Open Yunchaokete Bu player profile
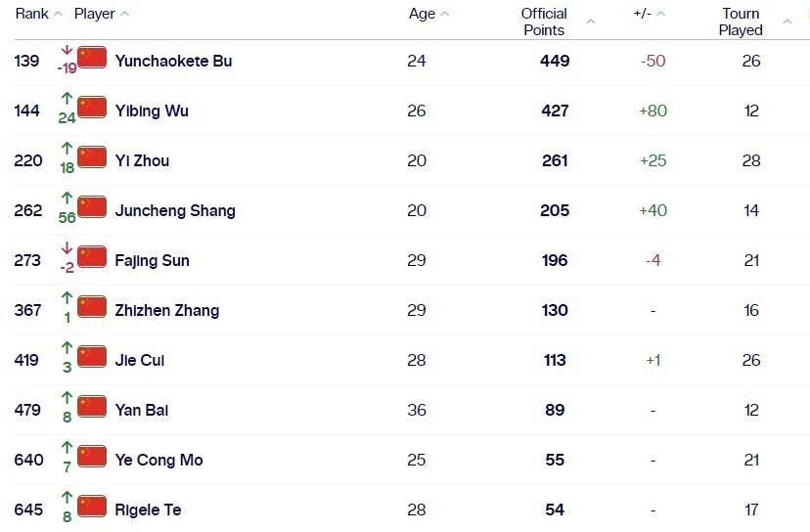The width and height of the screenshot is (810, 532). 173,61
